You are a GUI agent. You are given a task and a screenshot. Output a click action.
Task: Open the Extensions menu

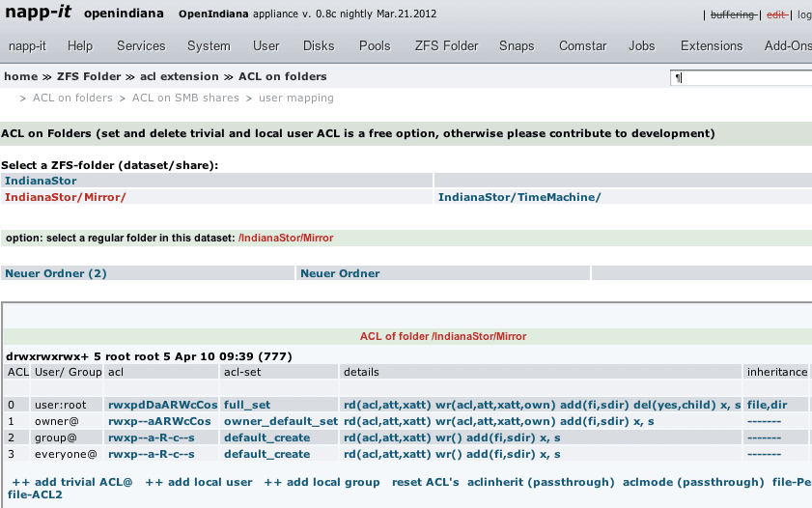(x=712, y=45)
